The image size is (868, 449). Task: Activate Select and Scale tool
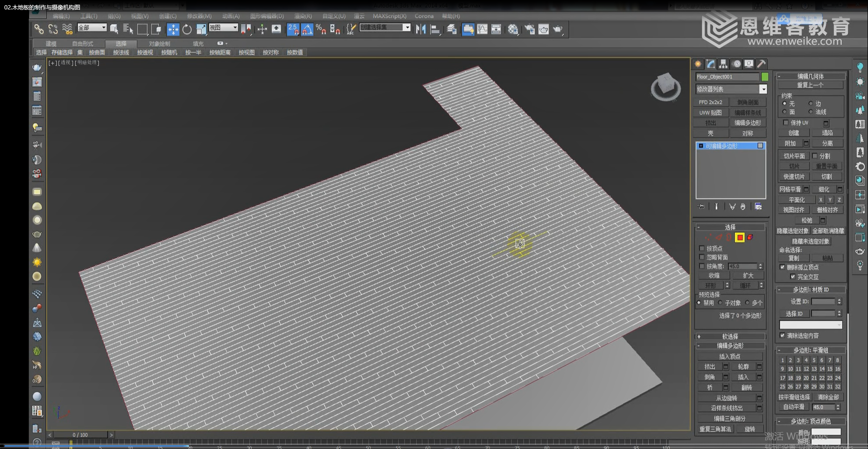pos(201,29)
